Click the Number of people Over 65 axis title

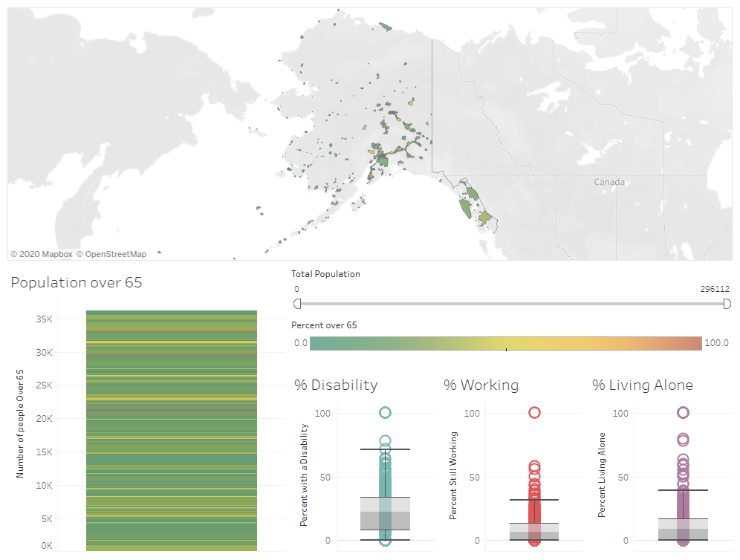[x=20, y=423]
